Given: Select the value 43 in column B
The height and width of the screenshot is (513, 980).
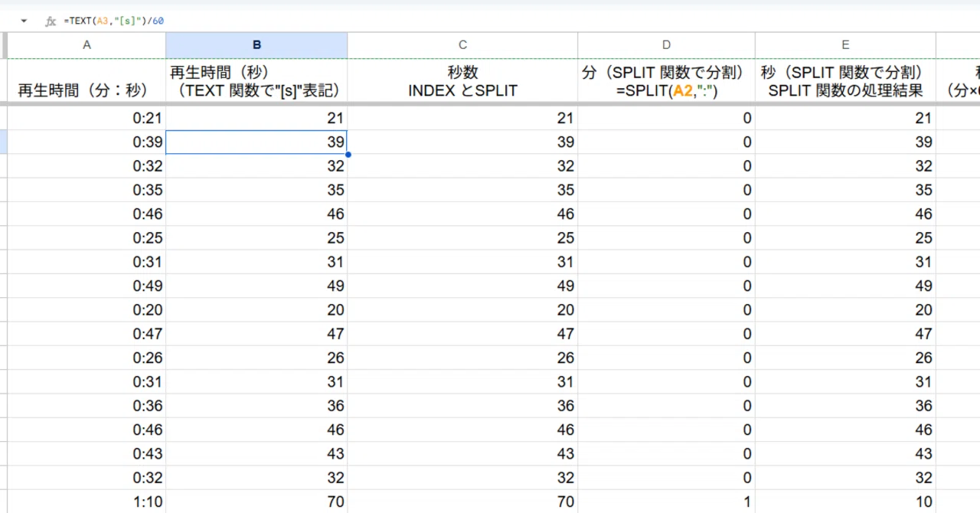Looking at the screenshot, I should (256, 454).
